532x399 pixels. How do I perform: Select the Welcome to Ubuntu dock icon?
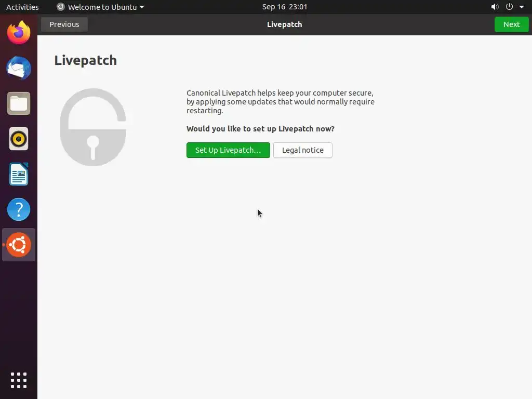(19, 245)
